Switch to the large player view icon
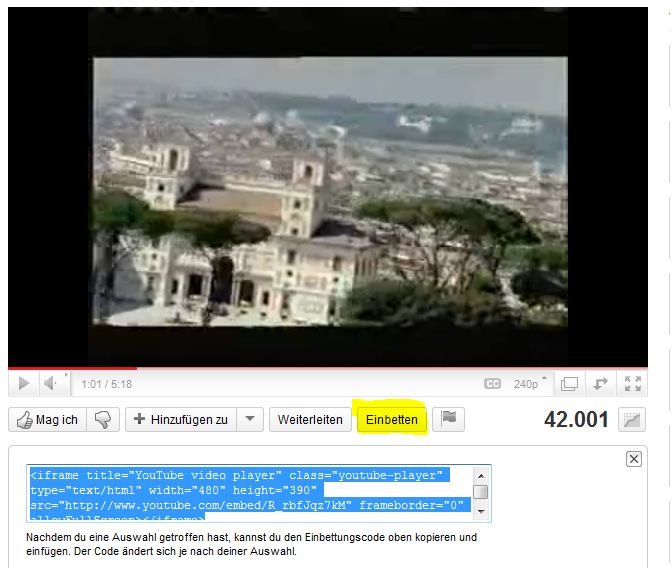 (x=569, y=384)
